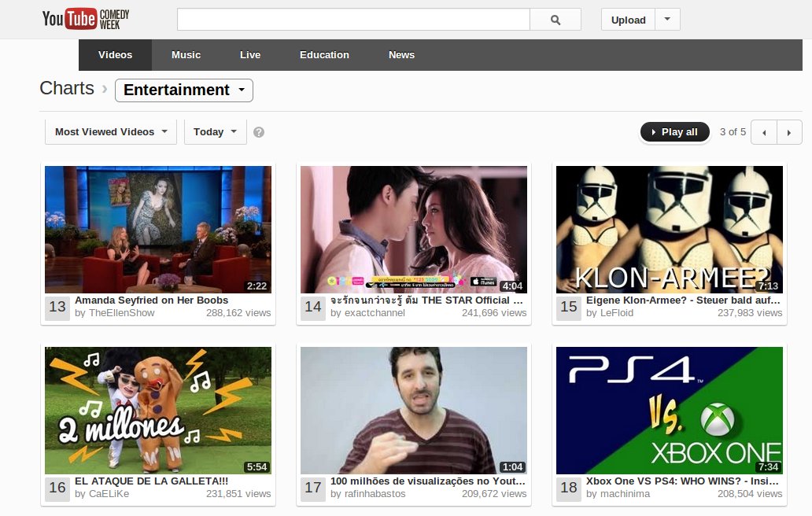Switch to the News tab
812x516 pixels.
[401, 55]
